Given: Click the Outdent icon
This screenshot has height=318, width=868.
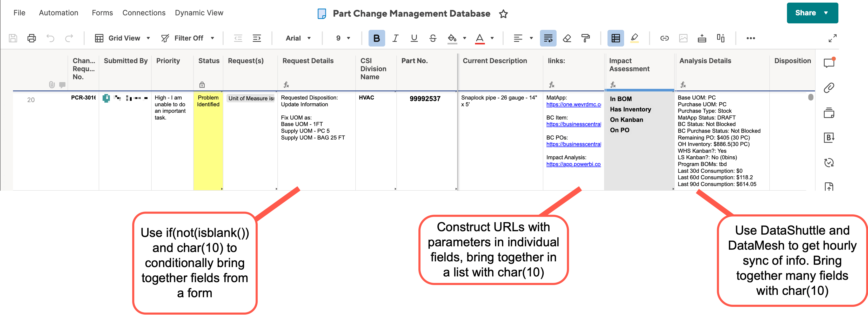Looking at the screenshot, I should click(238, 38).
